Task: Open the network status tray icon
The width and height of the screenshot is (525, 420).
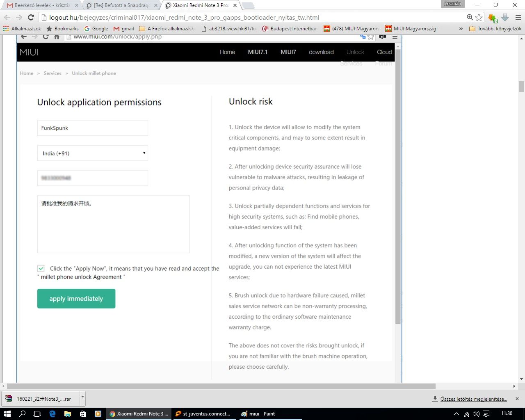Action: click(466, 413)
